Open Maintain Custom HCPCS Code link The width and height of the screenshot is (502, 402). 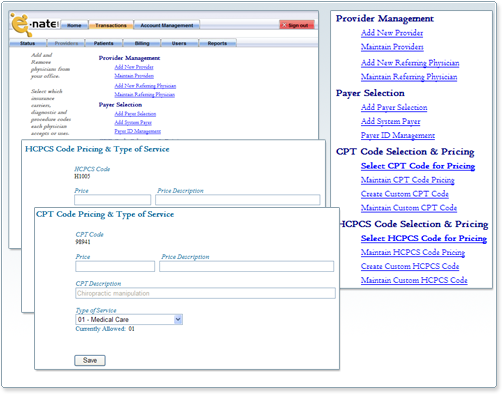pos(414,280)
